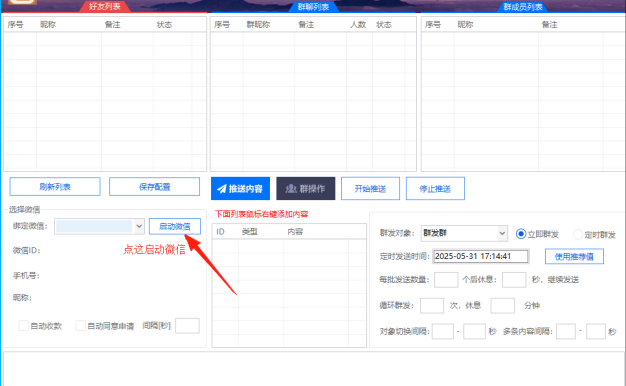Click 状态 column header in friends list
The height and width of the screenshot is (386, 626).
tap(164, 24)
